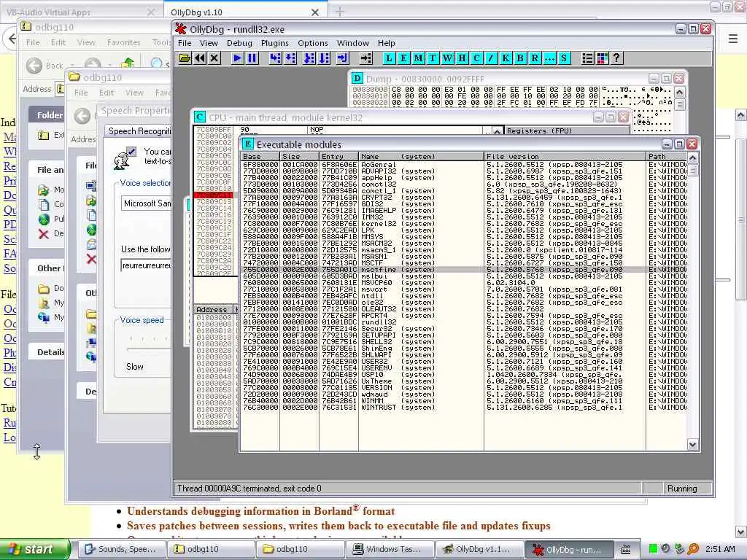Open OllyDbg help with the question mark icon
The width and height of the screenshot is (747, 560).
click(616, 58)
